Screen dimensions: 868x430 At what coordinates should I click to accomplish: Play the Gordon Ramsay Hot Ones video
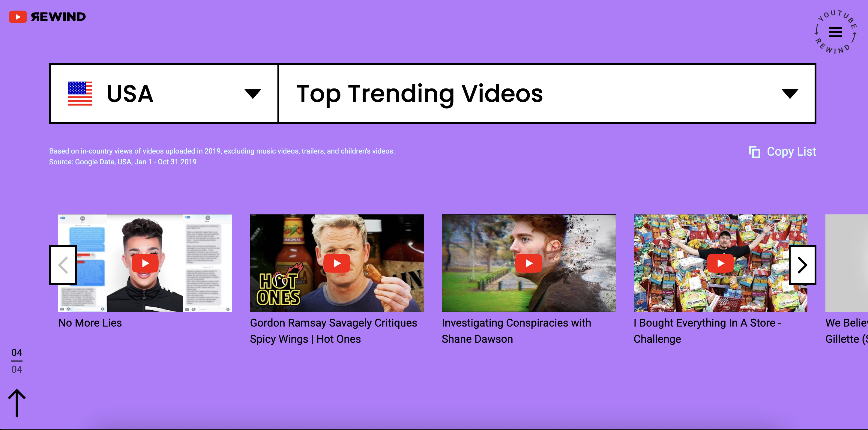coord(337,263)
